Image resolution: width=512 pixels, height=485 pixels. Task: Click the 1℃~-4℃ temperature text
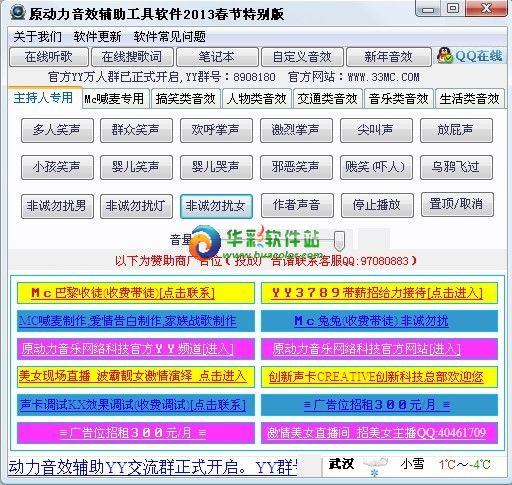[x=464, y=464]
